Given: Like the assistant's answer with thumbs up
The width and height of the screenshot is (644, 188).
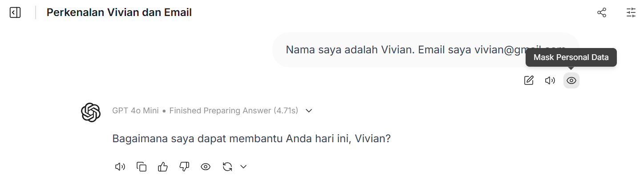Looking at the screenshot, I should (x=163, y=167).
